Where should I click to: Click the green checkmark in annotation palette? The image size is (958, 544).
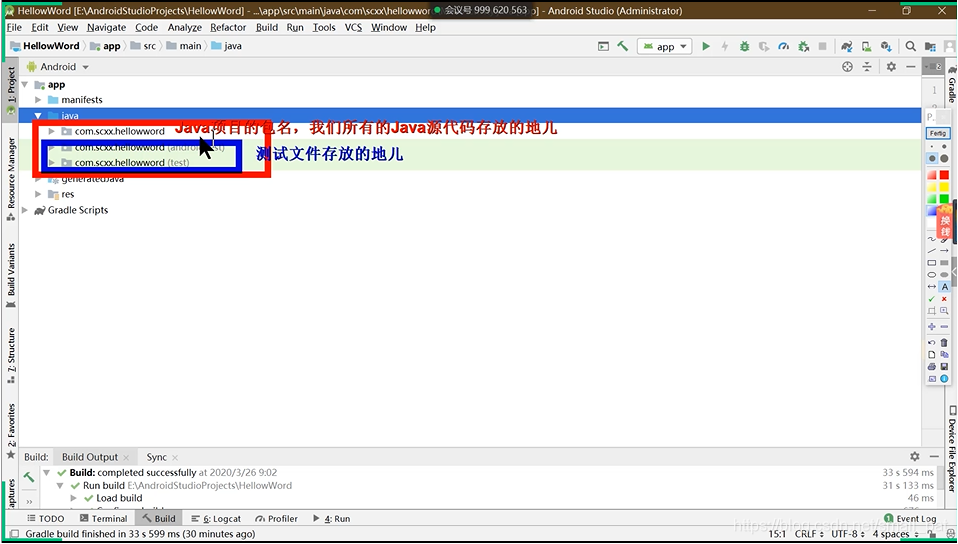pos(932,299)
